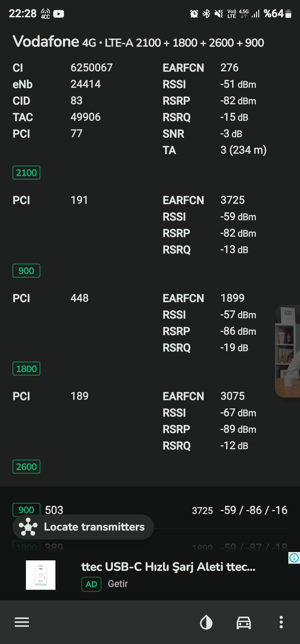Enable drive mode car icon
The image size is (300, 644).
244,623
